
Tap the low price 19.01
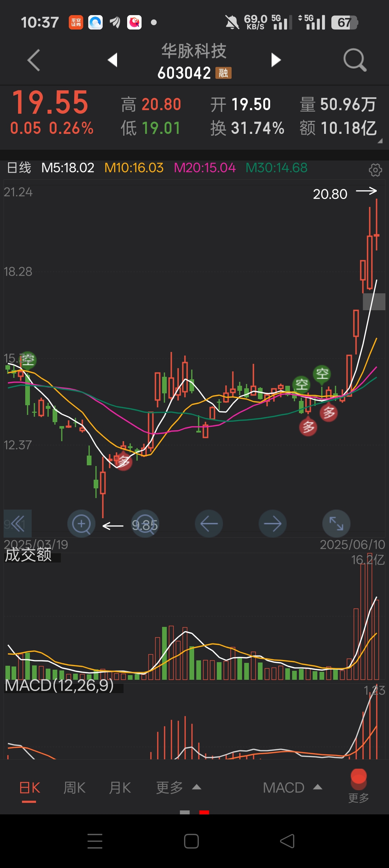click(161, 128)
